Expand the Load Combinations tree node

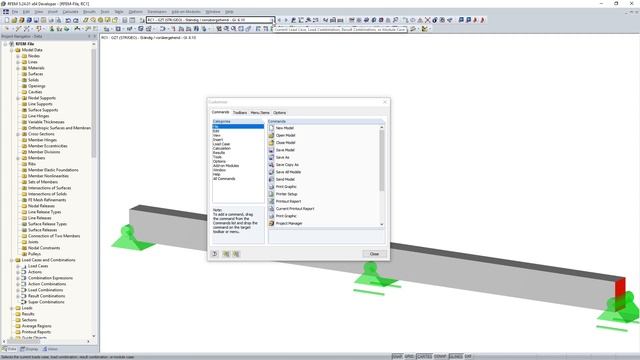pos(18,290)
